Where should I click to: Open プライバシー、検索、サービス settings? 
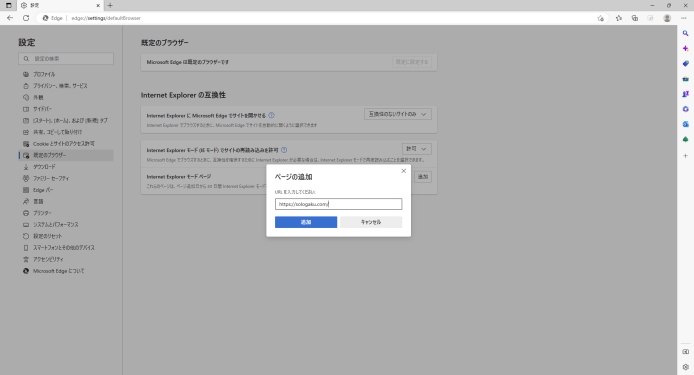tap(66, 86)
